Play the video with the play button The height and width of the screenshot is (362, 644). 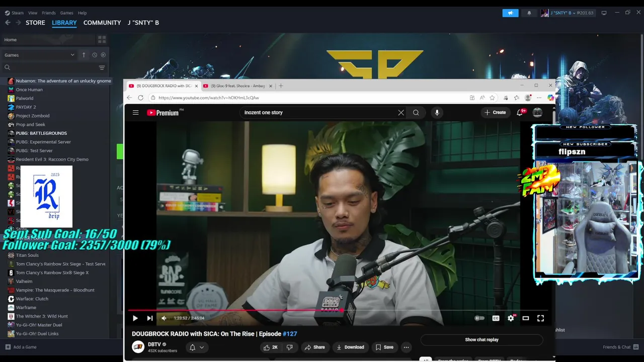tap(135, 318)
